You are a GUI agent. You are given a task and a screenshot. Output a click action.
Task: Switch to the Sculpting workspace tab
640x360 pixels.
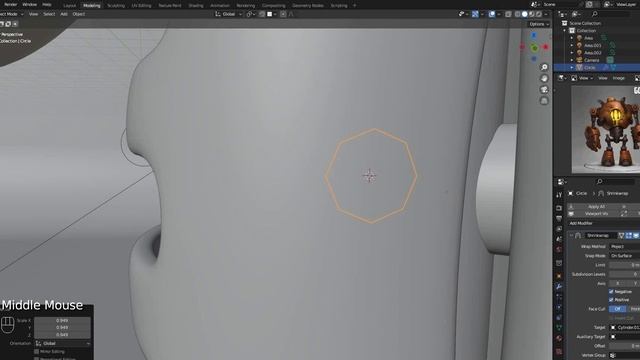click(x=116, y=5)
